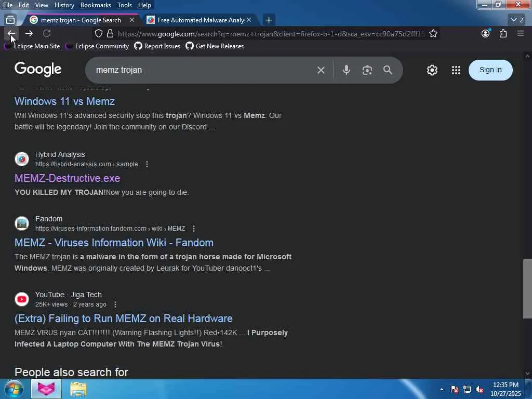Open Eclipse Main Site bookmark

pyautogui.click(x=32, y=46)
